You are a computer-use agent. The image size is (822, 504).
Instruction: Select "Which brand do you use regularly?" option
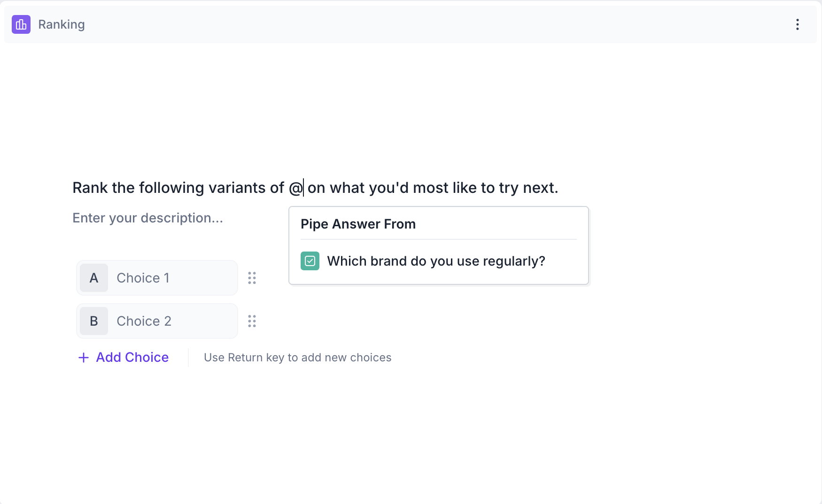tap(436, 261)
